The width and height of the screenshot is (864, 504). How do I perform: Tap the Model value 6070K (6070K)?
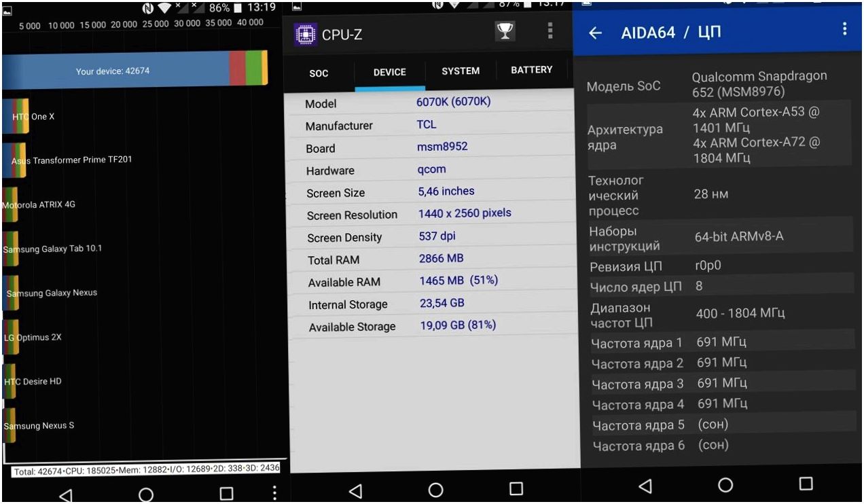[x=453, y=102]
